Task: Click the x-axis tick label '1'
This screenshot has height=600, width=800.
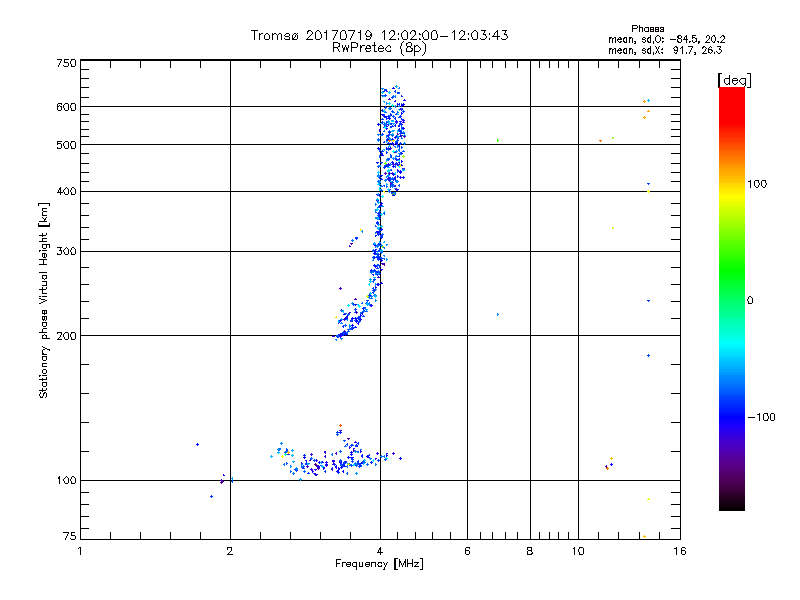Action: click(x=80, y=551)
